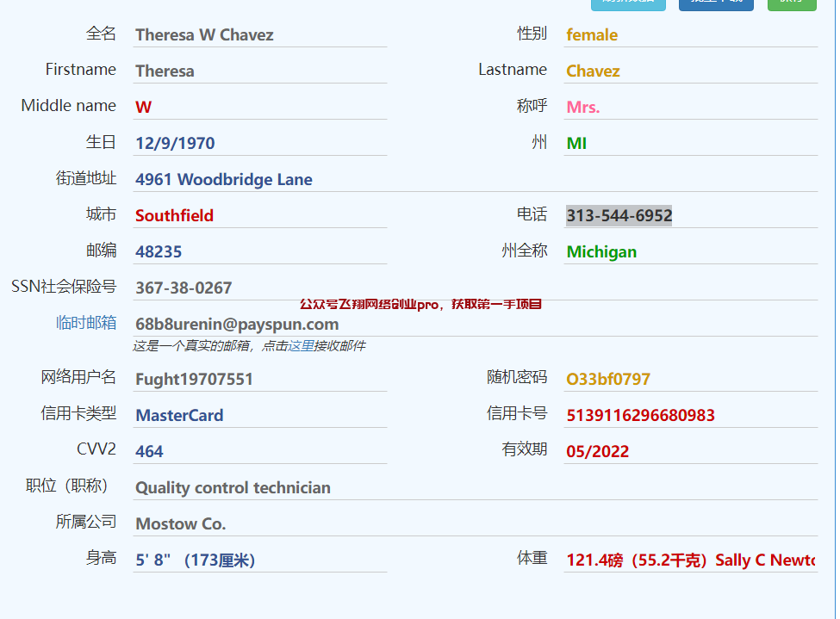Click the dark blue button at top
Viewport: 840px width, 619px height.
tap(715, 4)
